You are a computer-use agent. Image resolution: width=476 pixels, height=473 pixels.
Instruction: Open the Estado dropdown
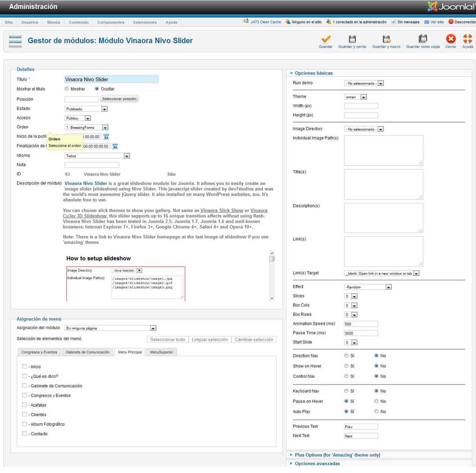86,109
